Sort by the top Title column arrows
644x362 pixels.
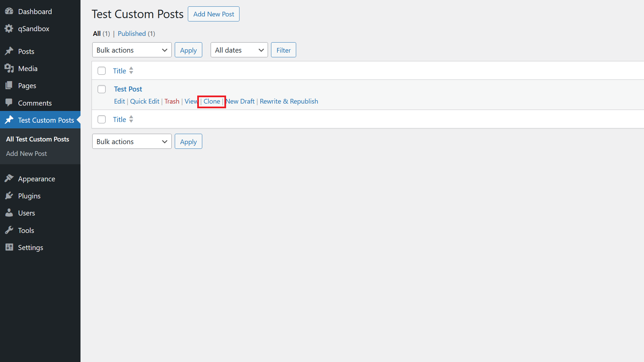[x=131, y=70]
